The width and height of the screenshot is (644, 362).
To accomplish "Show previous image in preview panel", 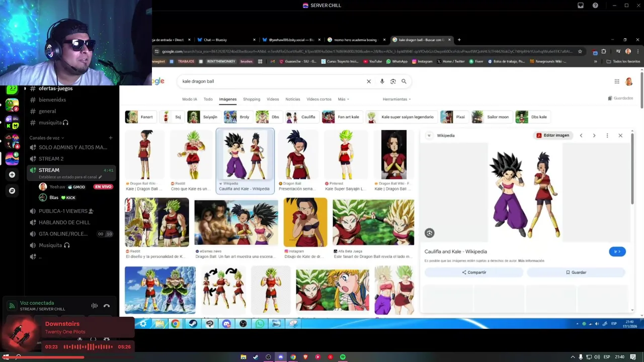I will 581,135.
